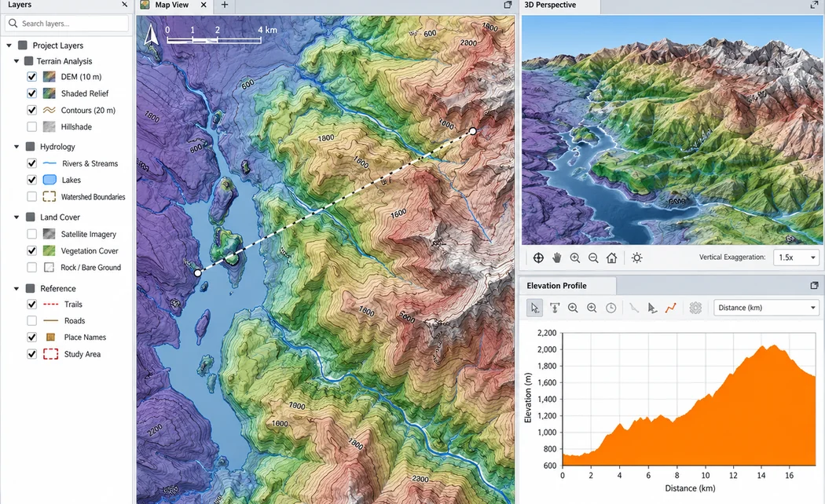Click the cursor-on-line icon beside the orange line icon
The height and width of the screenshot is (504, 825).
[652, 308]
